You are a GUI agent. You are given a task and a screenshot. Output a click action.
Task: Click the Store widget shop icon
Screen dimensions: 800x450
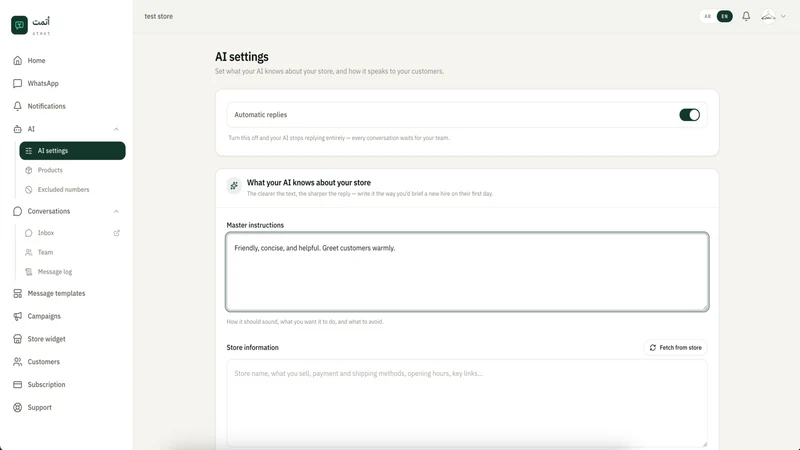click(17, 339)
